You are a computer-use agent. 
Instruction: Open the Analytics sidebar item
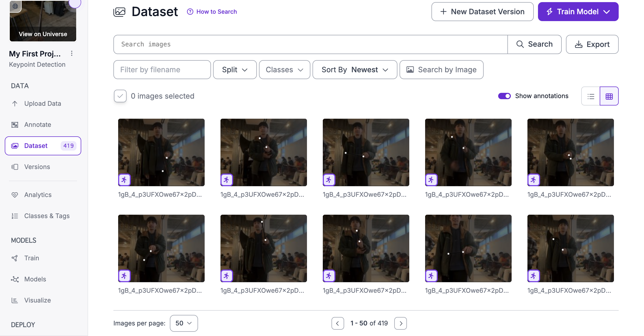point(38,195)
